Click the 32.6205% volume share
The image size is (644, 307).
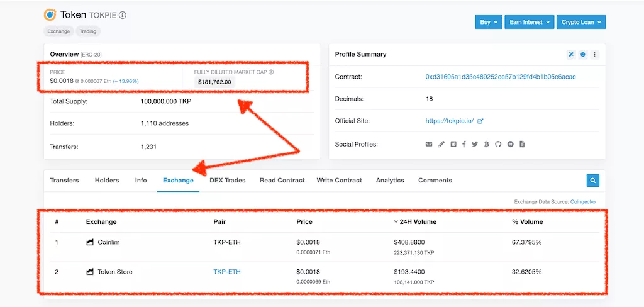[x=527, y=272]
